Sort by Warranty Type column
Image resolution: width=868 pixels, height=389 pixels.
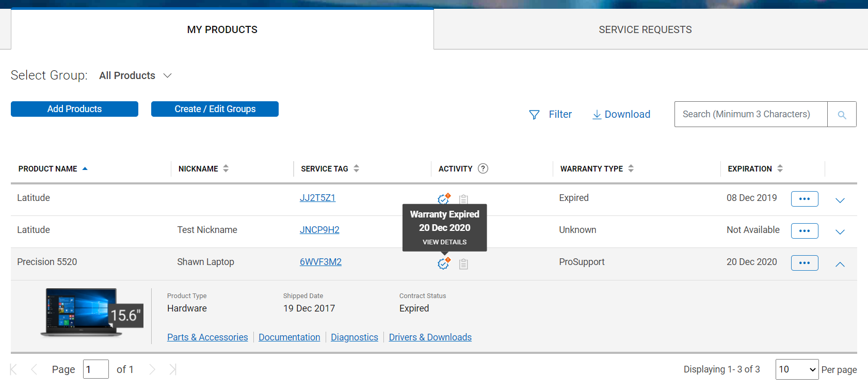(597, 169)
